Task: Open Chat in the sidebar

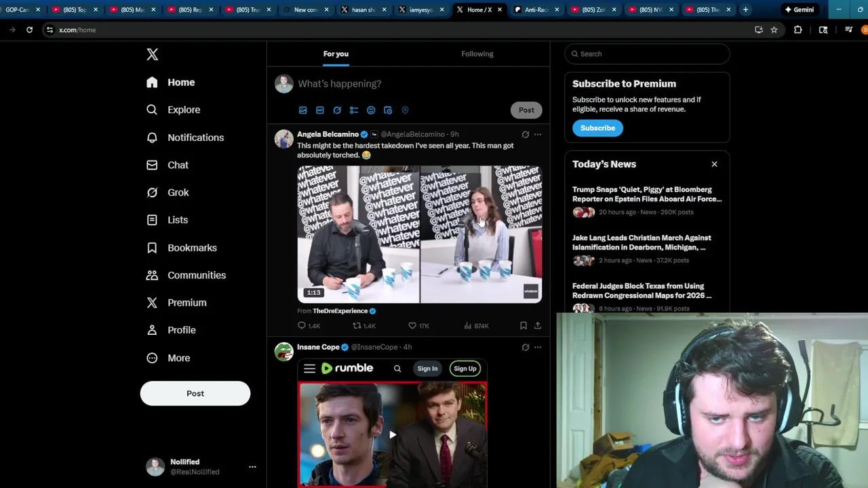Action: pos(167,165)
